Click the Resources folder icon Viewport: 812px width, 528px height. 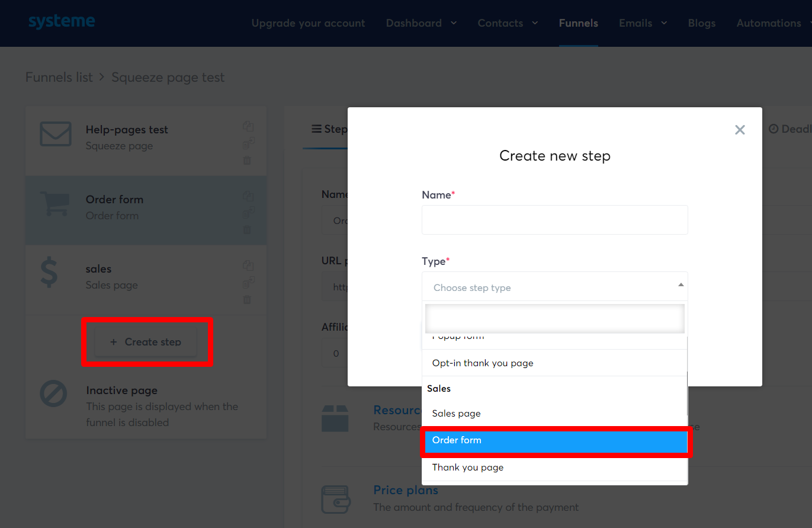pyautogui.click(x=336, y=418)
